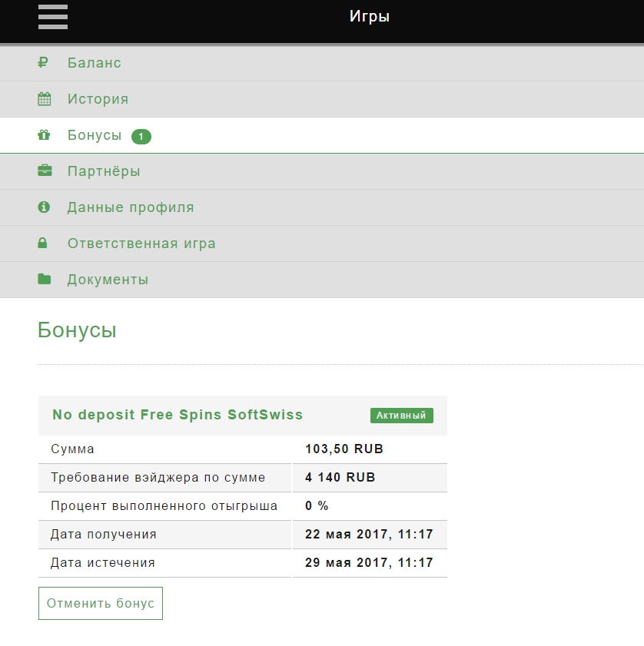Open the Баланс menu item
Viewport: 644px width, 646px height.
94,63
